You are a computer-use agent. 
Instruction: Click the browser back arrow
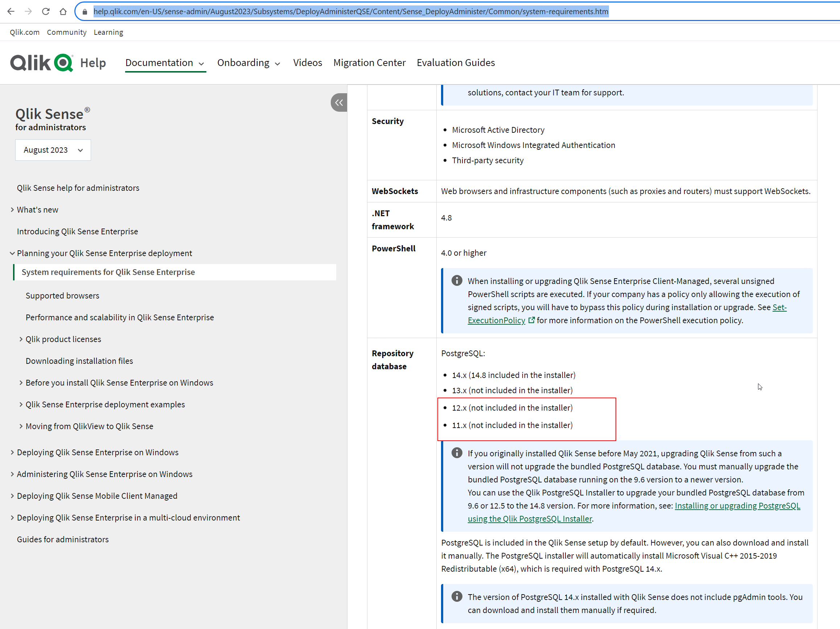pyautogui.click(x=11, y=11)
